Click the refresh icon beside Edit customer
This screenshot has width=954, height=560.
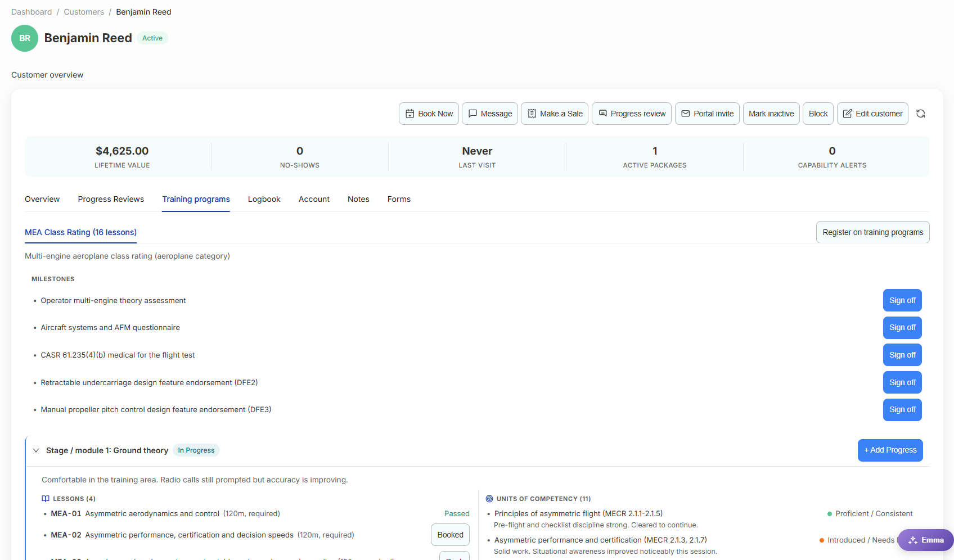[x=921, y=114]
